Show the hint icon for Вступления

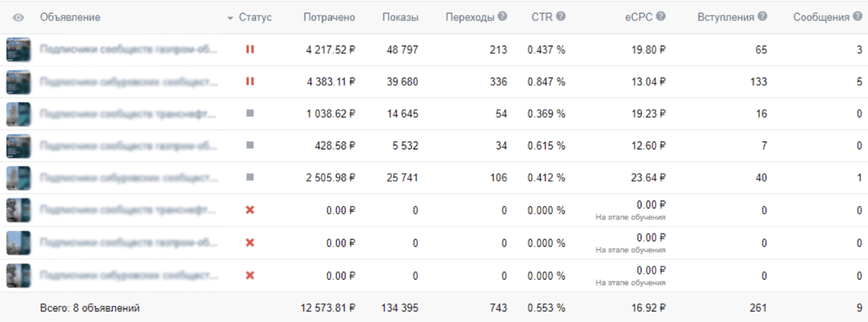click(762, 17)
